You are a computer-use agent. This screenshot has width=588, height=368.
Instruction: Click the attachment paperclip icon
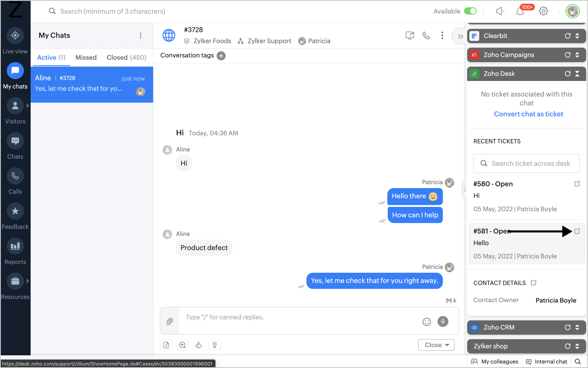tap(170, 321)
